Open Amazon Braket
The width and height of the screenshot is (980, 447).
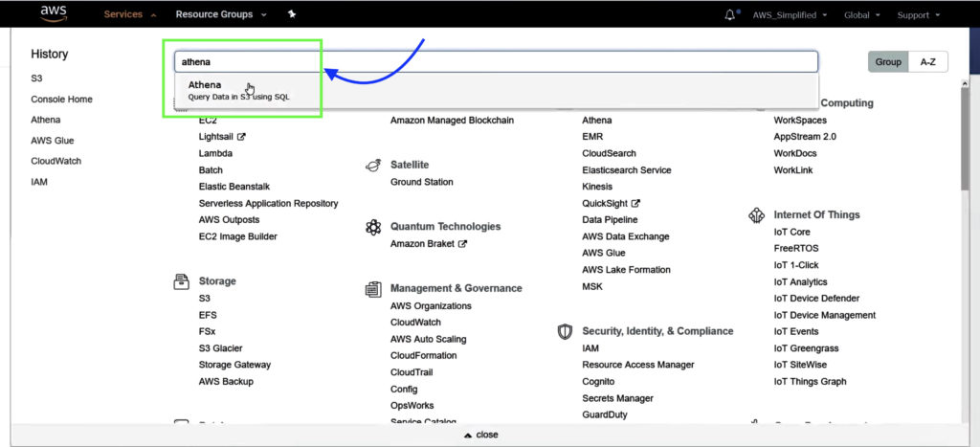coord(422,244)
